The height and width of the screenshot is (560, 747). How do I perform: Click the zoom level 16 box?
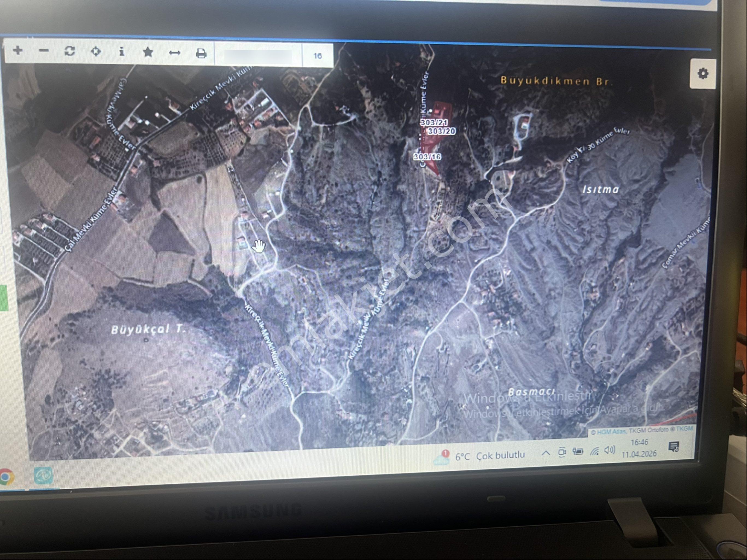point(317,56)
